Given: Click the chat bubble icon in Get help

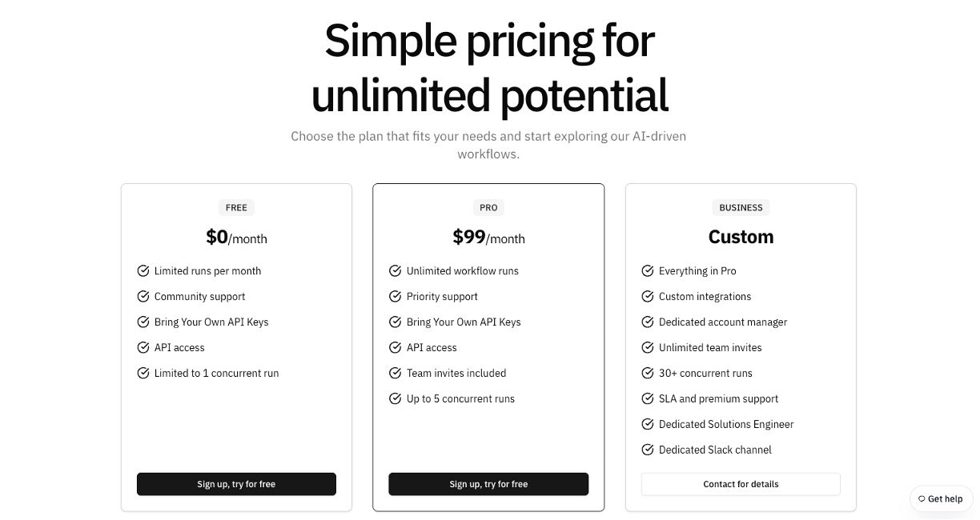Looking at the screenshot, I should pyautogui.click(x=922, y=499).
